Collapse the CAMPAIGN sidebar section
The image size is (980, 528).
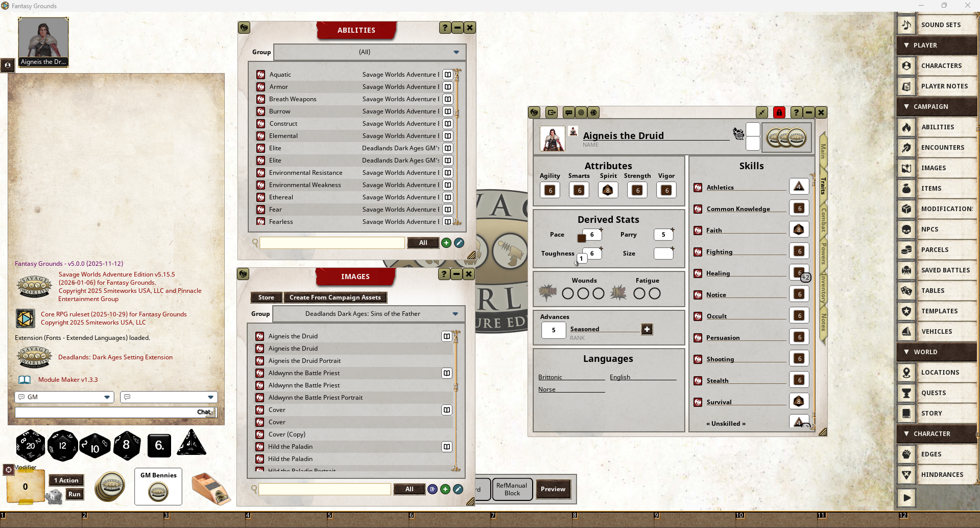(906, 107)
